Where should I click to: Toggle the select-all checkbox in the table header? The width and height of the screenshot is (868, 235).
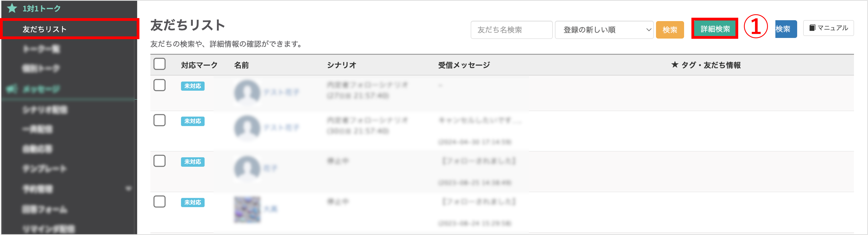pyautogui.click(x=159, y=64)
